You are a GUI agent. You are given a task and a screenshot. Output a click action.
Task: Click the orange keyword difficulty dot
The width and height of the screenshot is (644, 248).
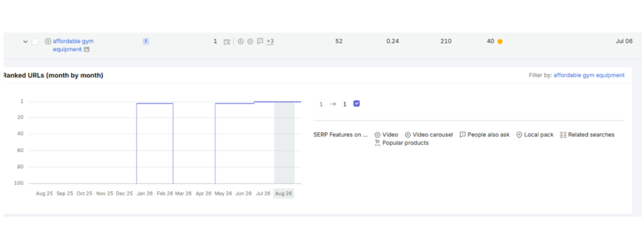pos(500,42)
